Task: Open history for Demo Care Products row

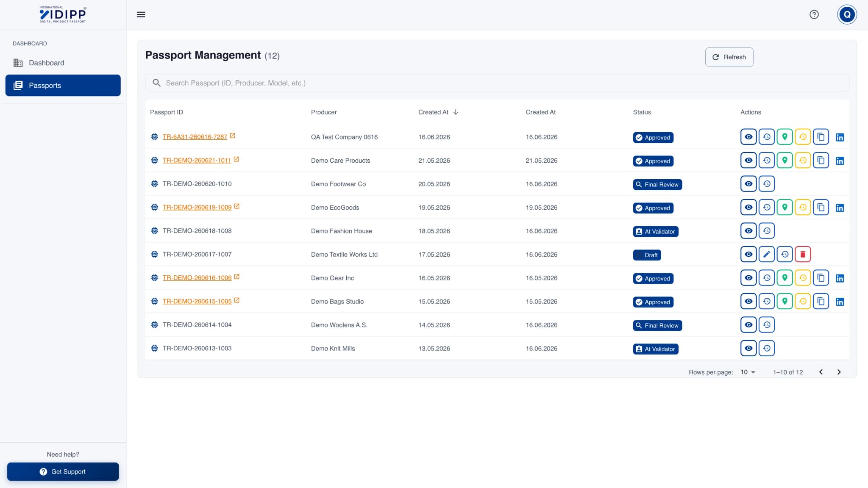Action: (x=767, y=160)
